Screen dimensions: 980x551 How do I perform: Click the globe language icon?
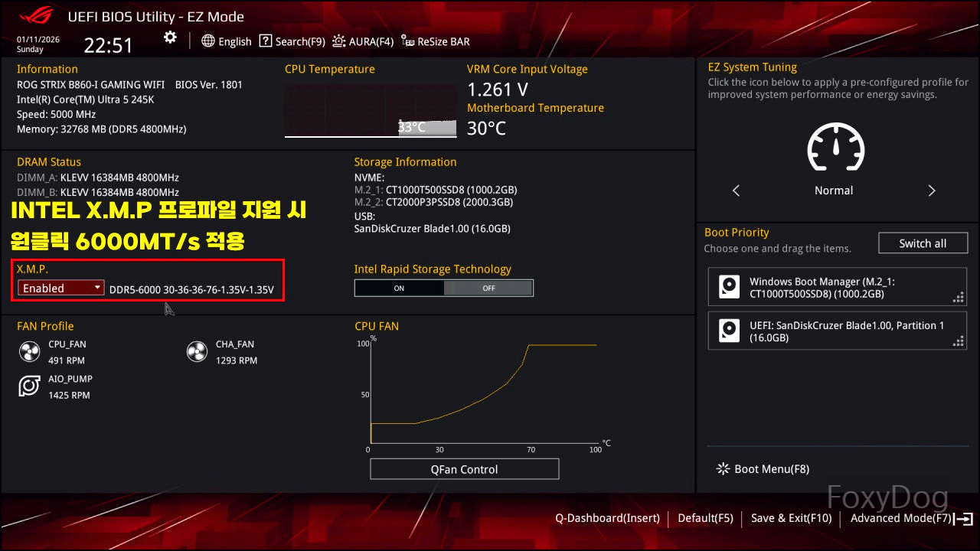pyautogui.click(x=208, y=41)
